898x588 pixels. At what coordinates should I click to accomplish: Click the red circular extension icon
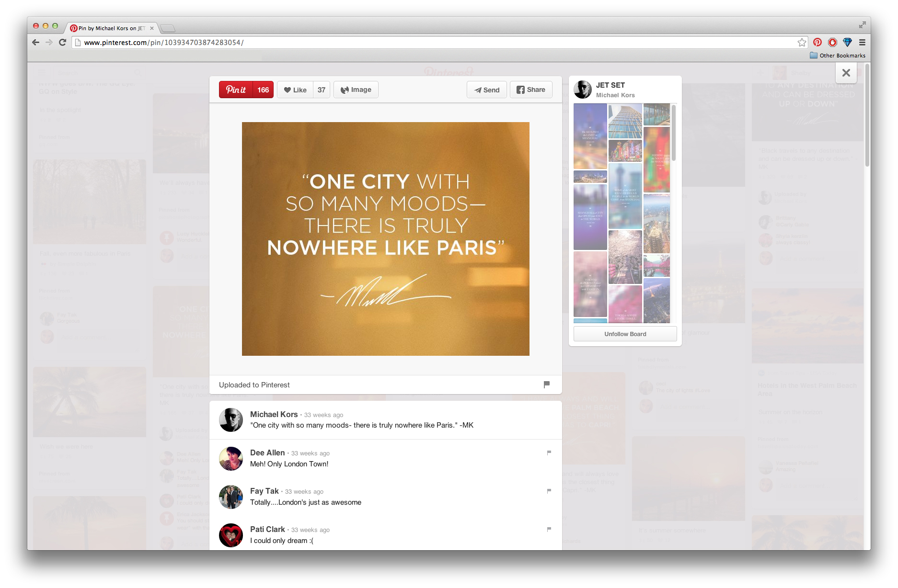coord(833,42)
